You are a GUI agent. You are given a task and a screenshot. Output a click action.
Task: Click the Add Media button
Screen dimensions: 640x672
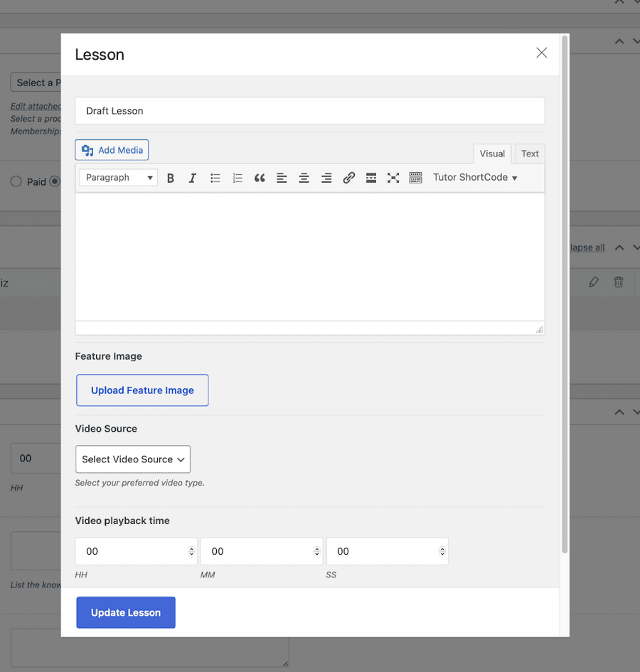tap(112, 150)
